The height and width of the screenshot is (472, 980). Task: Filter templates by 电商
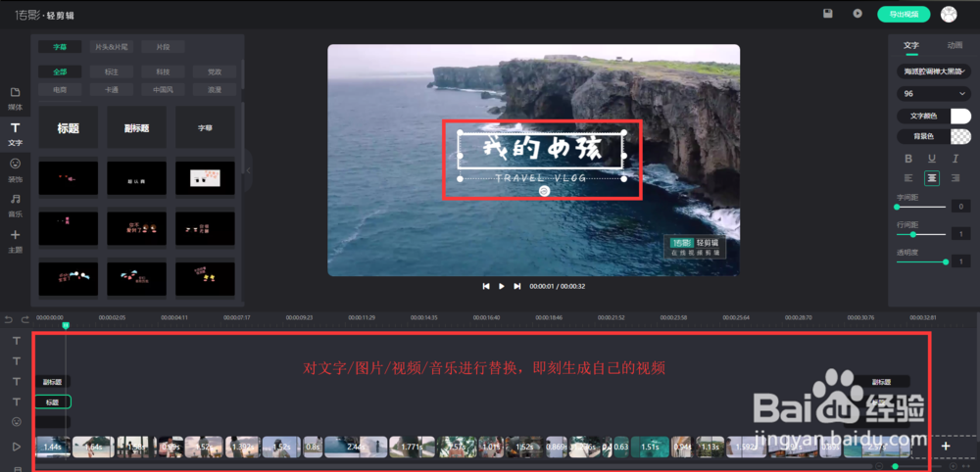click(60, 89)
